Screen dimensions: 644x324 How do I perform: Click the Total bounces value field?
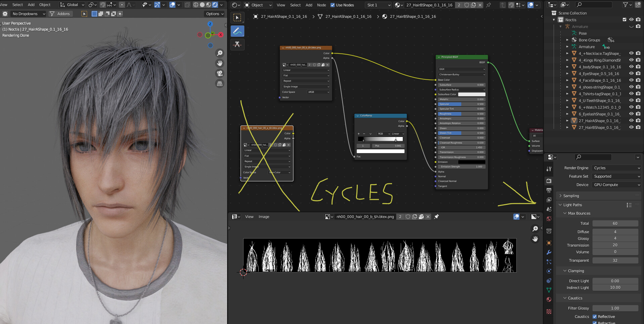615,223
